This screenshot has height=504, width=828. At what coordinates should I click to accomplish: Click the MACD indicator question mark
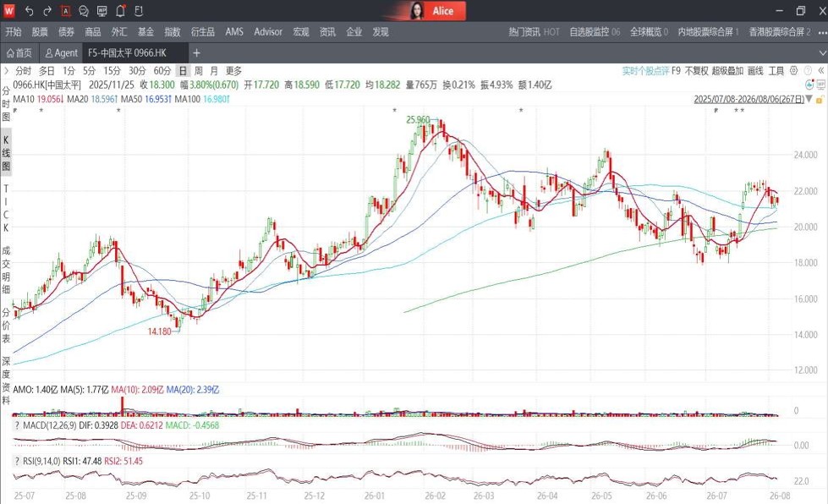click(17, 425)
